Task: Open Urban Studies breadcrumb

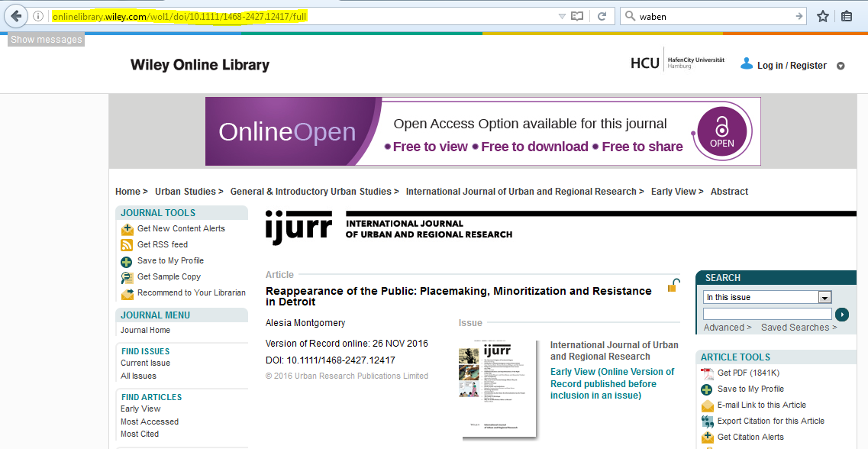Action: 186,192
